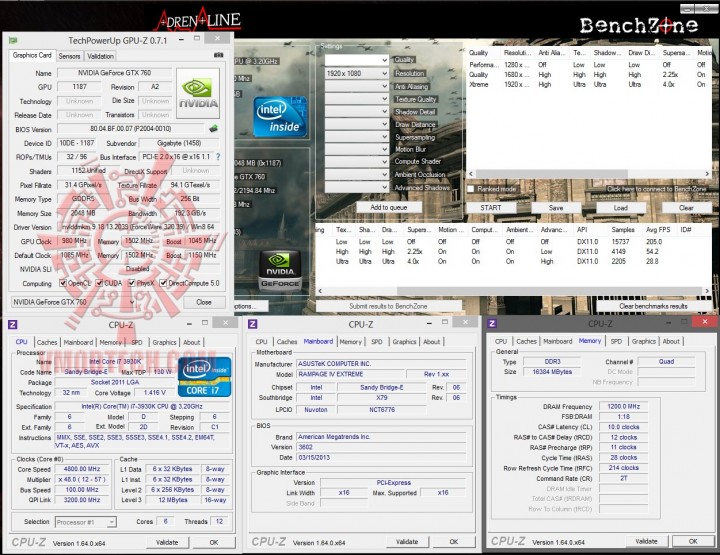The image size is (720, 555).
Task: Click the GPU-Z title bar app icon
Action: pos(13,40)
